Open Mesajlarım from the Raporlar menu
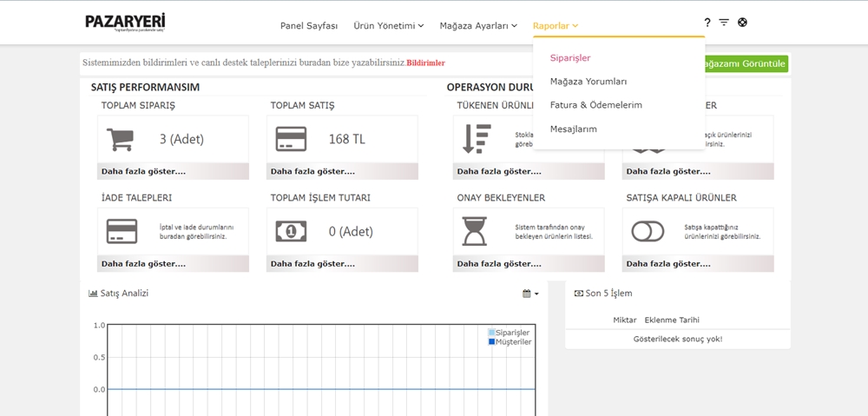868x416 pixels. point(574,129)
